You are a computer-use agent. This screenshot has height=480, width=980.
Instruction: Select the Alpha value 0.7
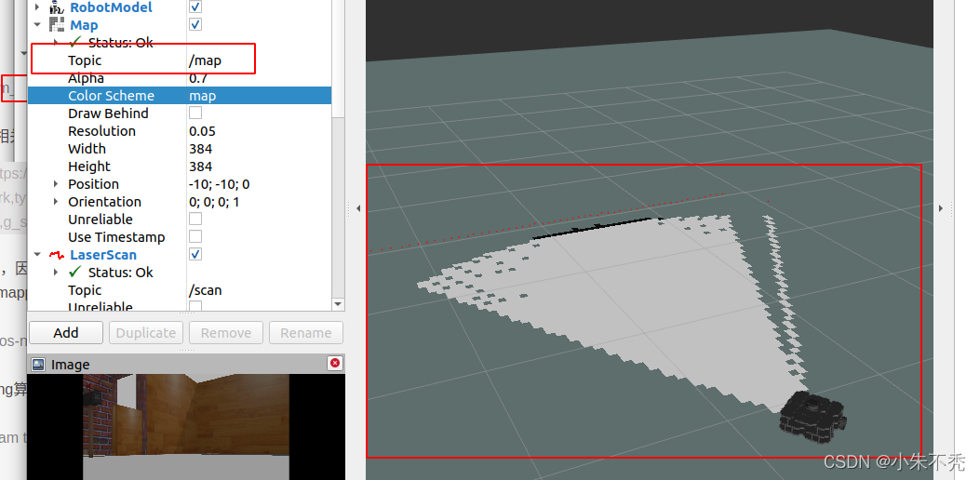[198, 78]
